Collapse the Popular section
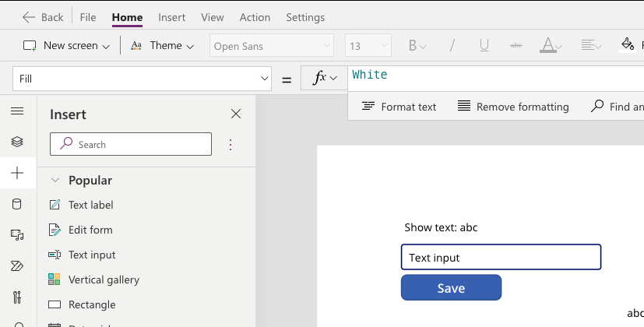Image resolution: width=644 pixels, height=327 pixels. [55, 181]
